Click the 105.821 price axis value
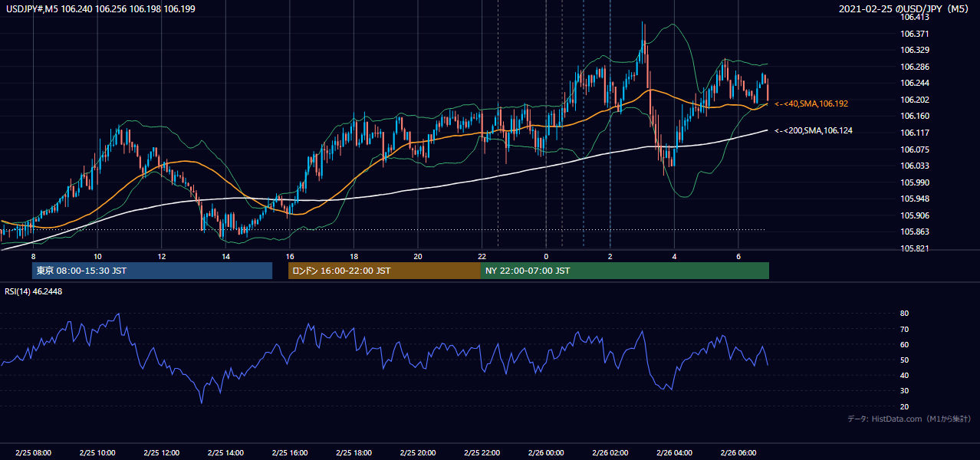 [915, 249]
